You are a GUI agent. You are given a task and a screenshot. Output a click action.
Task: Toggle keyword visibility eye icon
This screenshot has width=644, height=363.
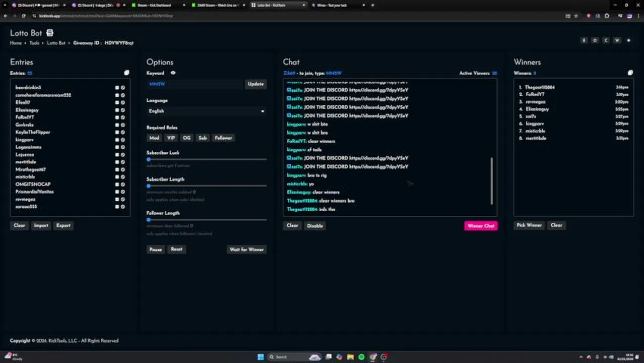(173, 73)
